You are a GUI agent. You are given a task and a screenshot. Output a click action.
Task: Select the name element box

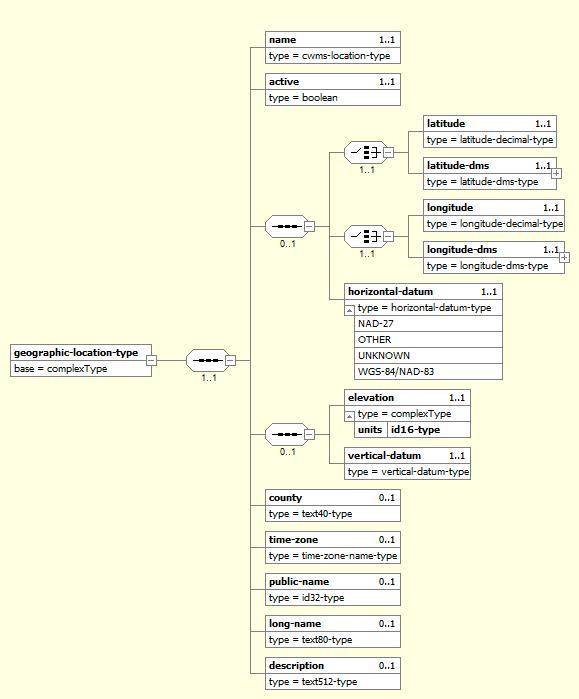[333, 47]
